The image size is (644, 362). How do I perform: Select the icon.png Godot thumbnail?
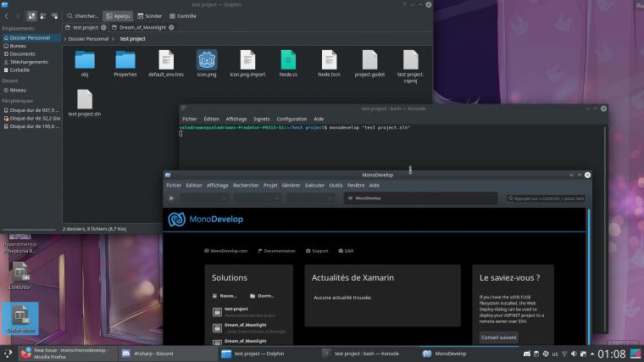207,60
